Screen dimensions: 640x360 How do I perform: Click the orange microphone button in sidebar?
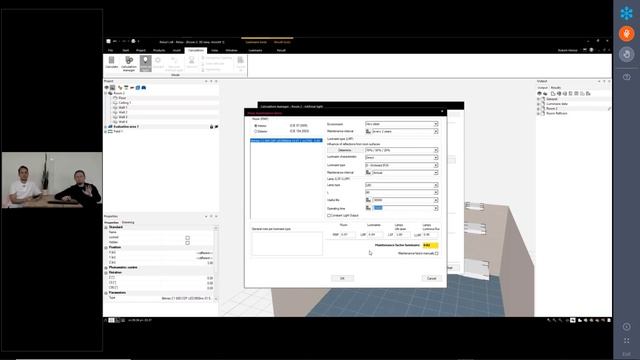[626, 33]
